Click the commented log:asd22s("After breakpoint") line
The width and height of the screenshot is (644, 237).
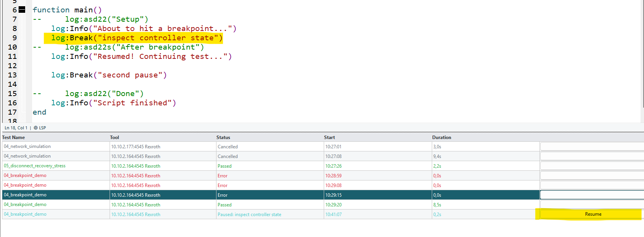pyautogui.click(x=118, y=47)
